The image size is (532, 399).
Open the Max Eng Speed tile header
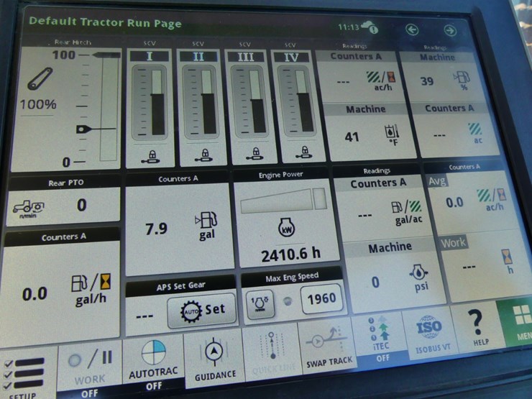[x=292, y=278]
